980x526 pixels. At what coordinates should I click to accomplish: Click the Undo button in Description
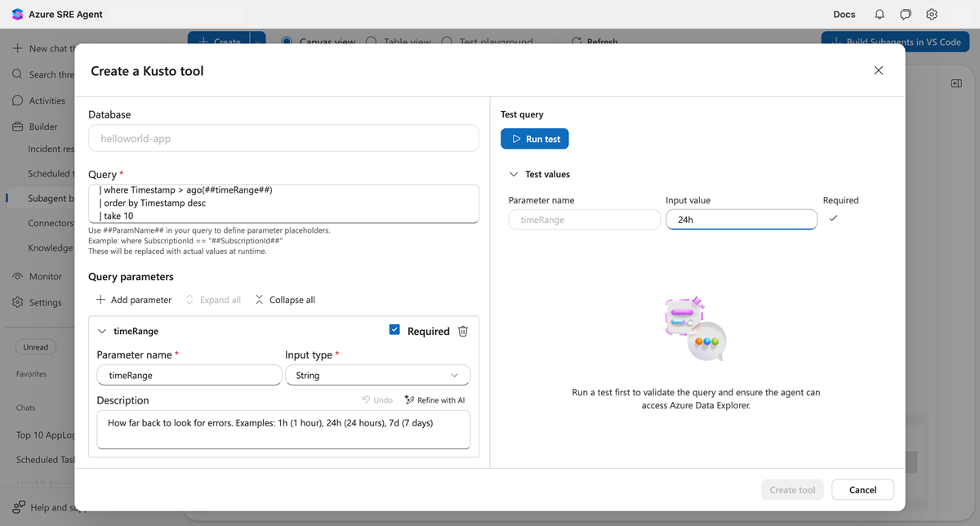click(x=377, y=400)
